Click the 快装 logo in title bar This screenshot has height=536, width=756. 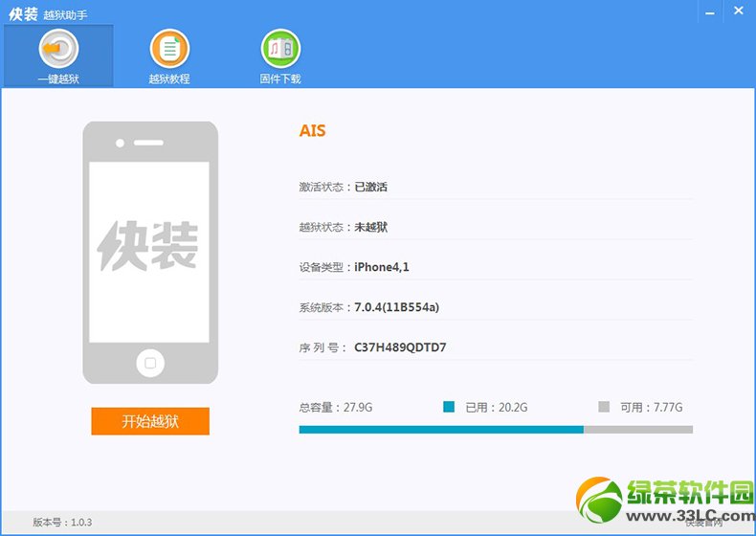[x=23, y=14]
